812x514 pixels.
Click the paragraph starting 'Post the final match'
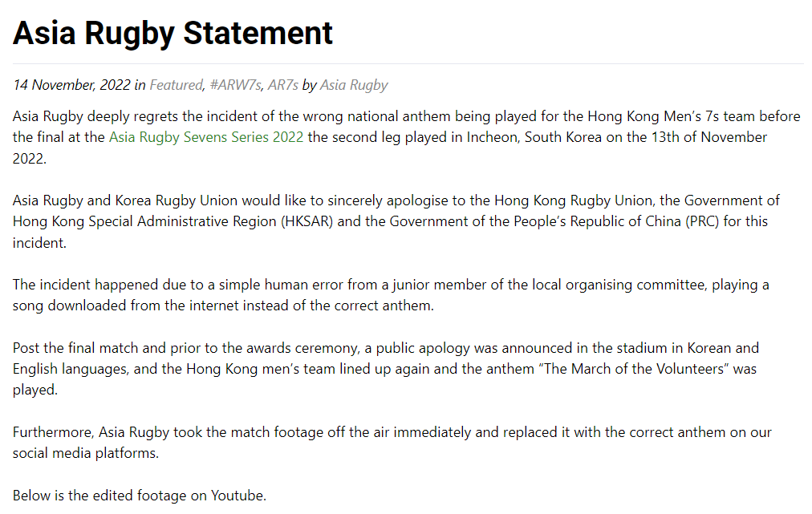coord(386,369)
